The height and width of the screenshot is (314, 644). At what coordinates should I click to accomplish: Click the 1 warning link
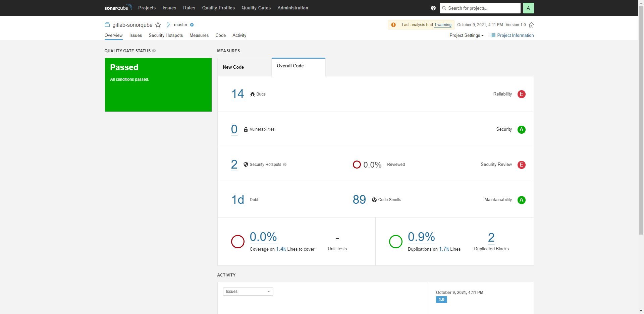(443, 25)
